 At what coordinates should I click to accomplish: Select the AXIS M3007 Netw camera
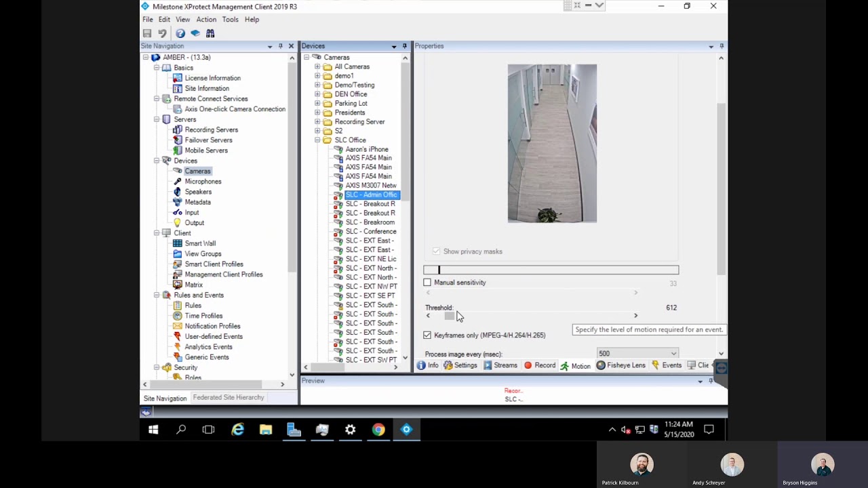click(371, 186)
